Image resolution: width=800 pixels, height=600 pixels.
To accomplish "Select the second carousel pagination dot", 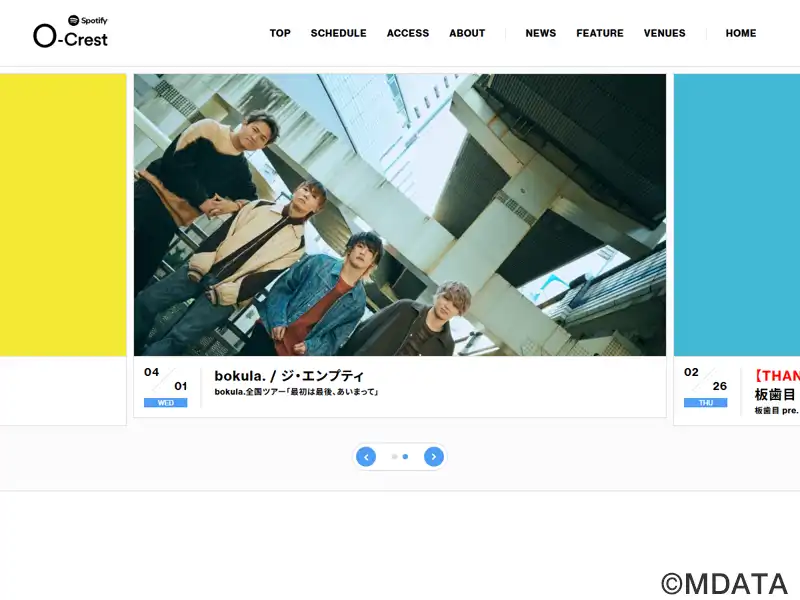I will pos(405,457).
